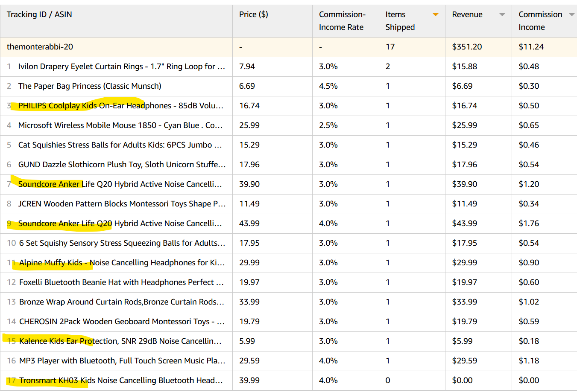Image resolution: width=577 pixels, height=392 pixels.
Task: Open Soundcore Anker Life Q20 priced 39.90
Action: (x=120, y=184)
